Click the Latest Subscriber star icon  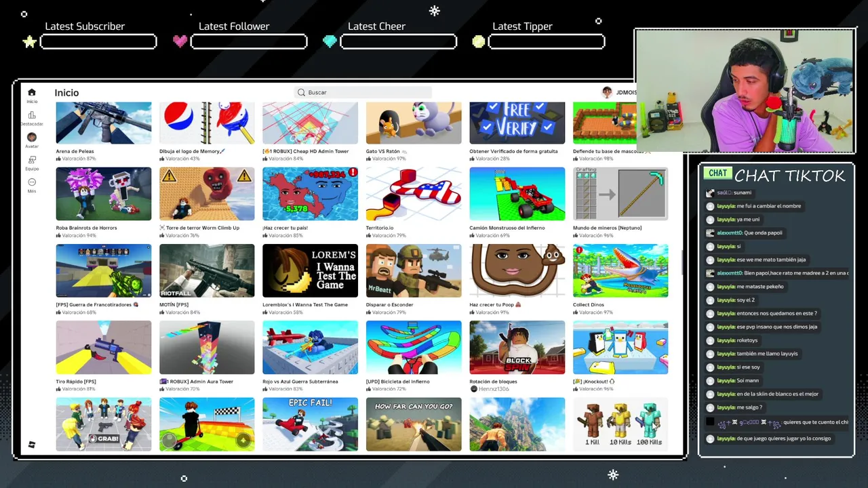(29, 41)
